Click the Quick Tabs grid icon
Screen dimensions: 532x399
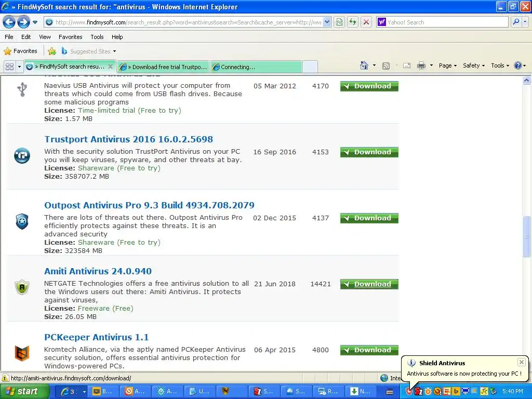(x=9, y=67)
